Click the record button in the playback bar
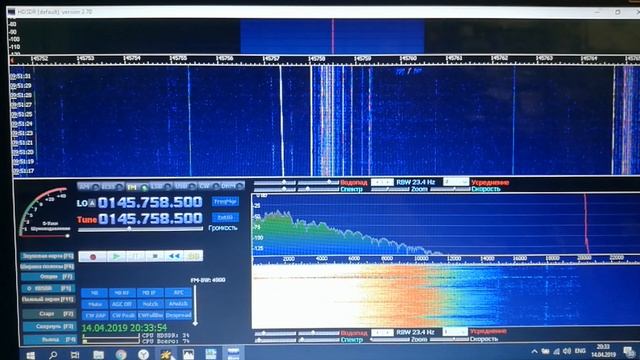This screenshot has height=360, width=640. point(93,256)
